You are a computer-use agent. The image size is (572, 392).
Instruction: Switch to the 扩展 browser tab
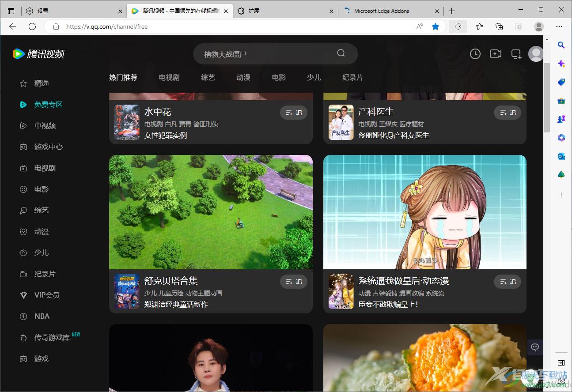click(x=285, y=11)
